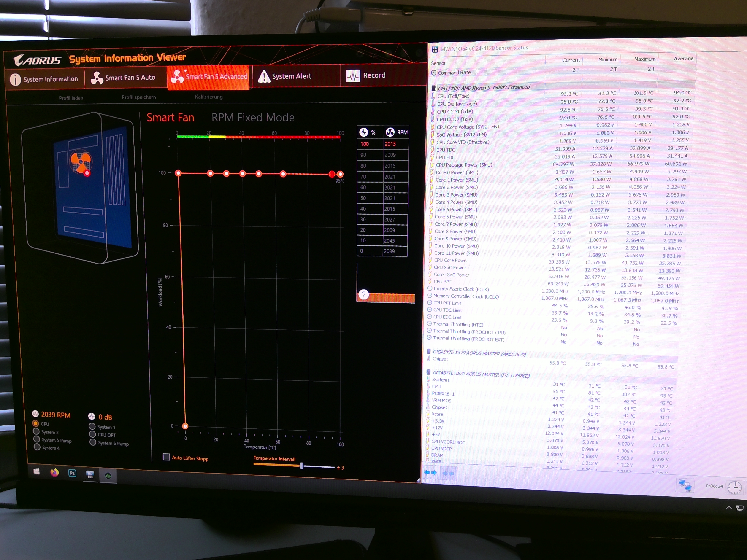Screen dimensions: 747x560
Task: Click the Kalibrierung button
Action: (x=209, y=97)
